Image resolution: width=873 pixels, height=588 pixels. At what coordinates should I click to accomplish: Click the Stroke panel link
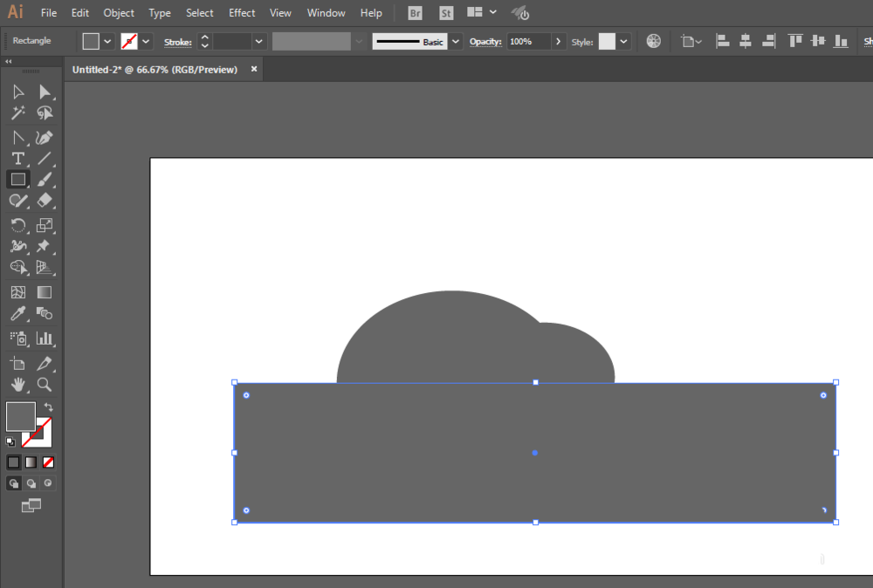177,42
